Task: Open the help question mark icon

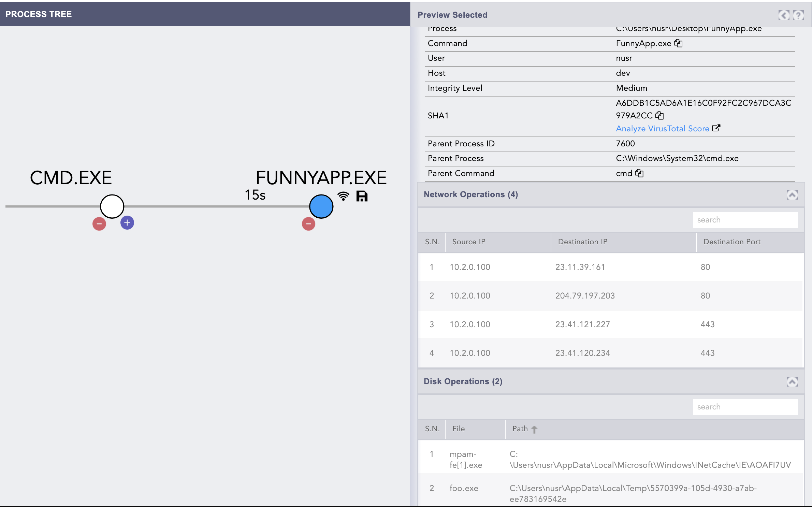Action: pos(798,15)
